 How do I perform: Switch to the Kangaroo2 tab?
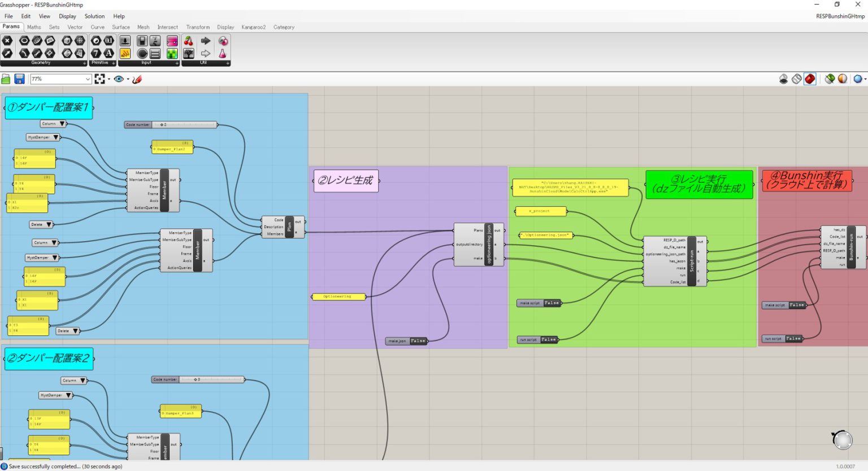click(x=253, y=27)
